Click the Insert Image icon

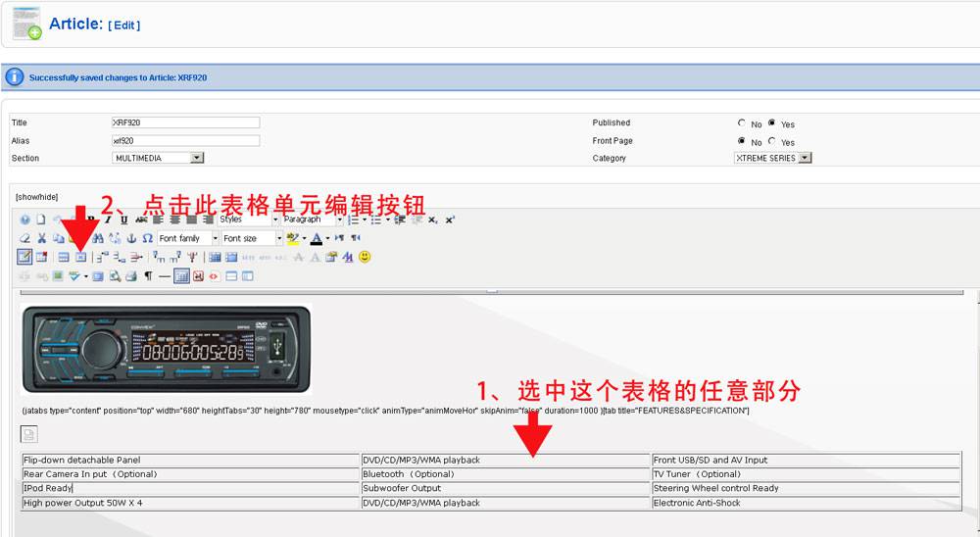[58, 275]
